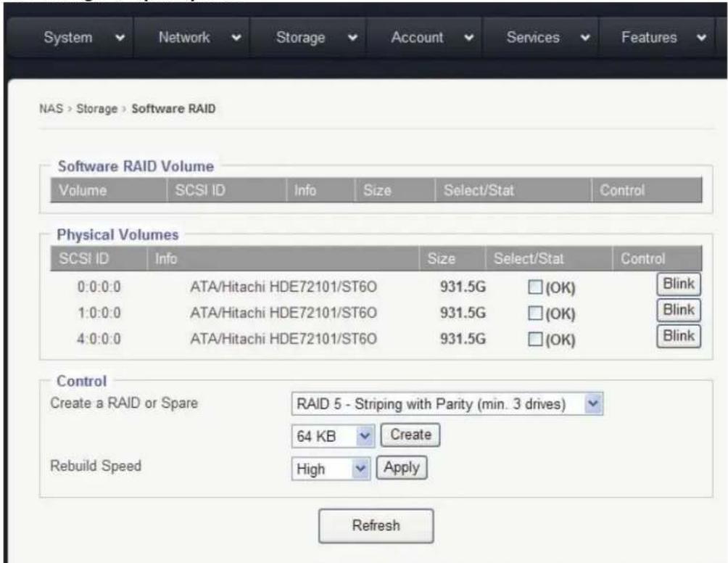Click the 931.5G size of drive 4:0:0:0
Image resolution: width=728 pixels, height=563 pixels.
pyautogui.click(x=463, y=339)
